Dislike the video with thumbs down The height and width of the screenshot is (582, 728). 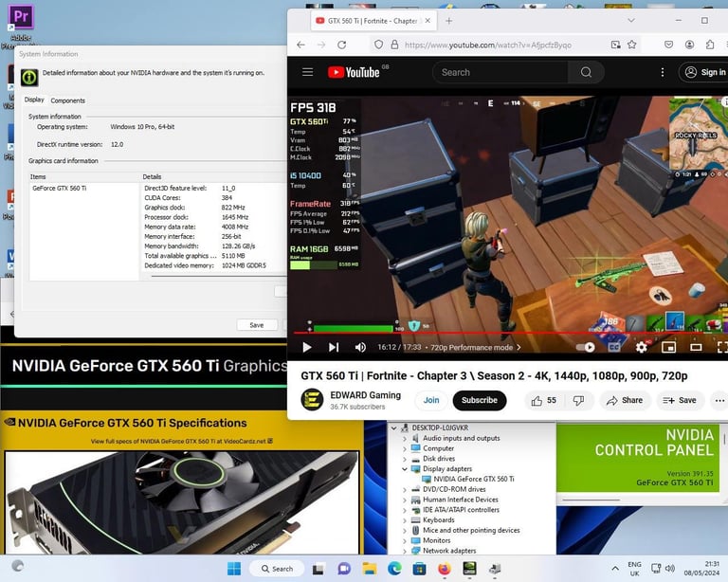pos(578,401)
